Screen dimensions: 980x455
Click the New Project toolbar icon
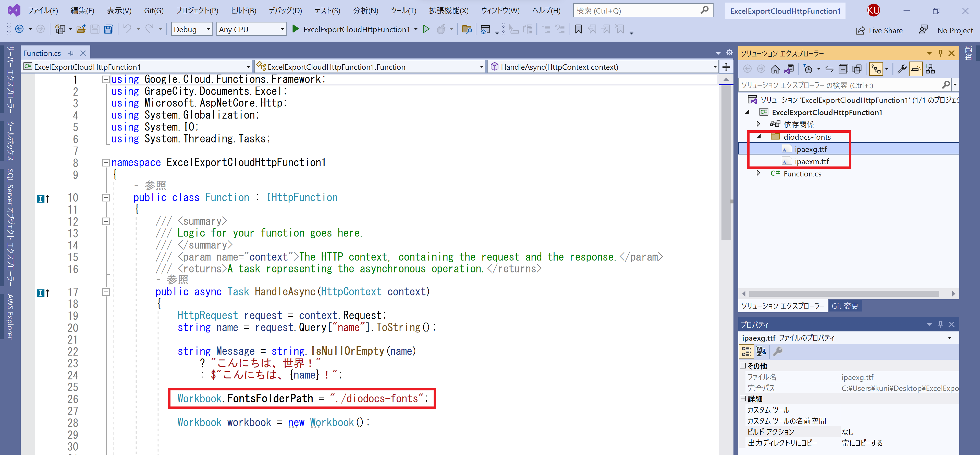60,29
